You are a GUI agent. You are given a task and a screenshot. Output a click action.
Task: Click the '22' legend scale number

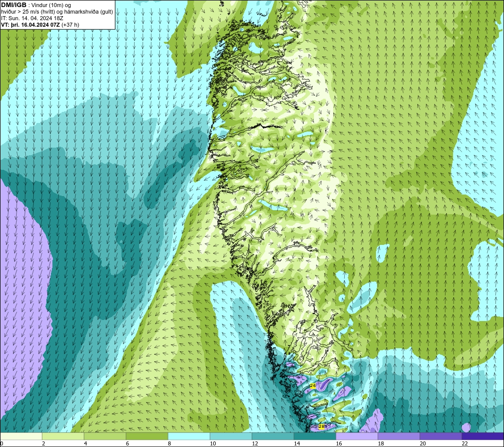click(465, 443)
